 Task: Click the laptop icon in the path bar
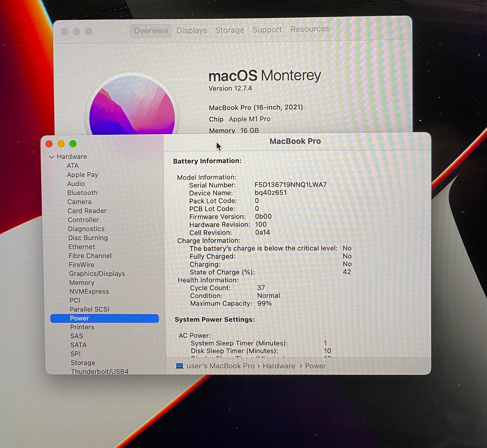pos(179,366)
